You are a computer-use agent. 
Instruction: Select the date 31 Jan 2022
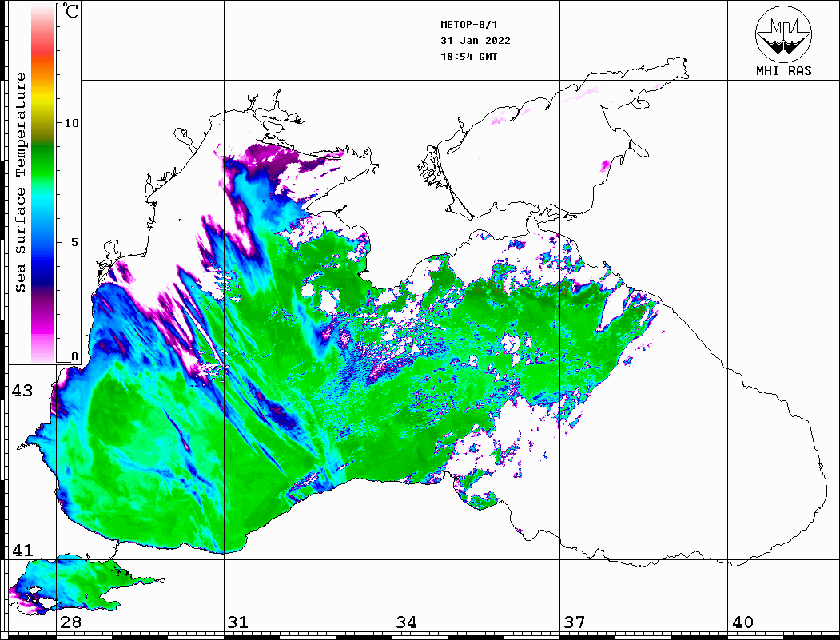tap(476, 41)
